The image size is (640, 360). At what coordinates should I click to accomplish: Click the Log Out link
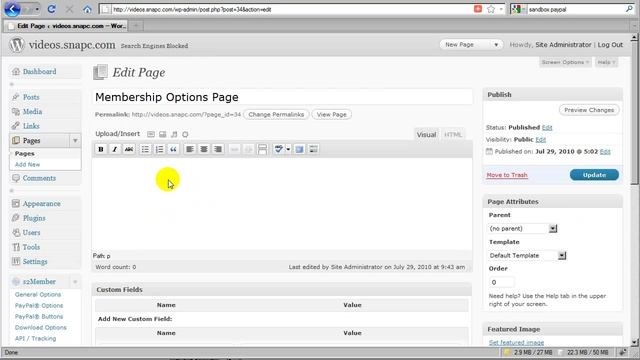click(x=610, y=45)
